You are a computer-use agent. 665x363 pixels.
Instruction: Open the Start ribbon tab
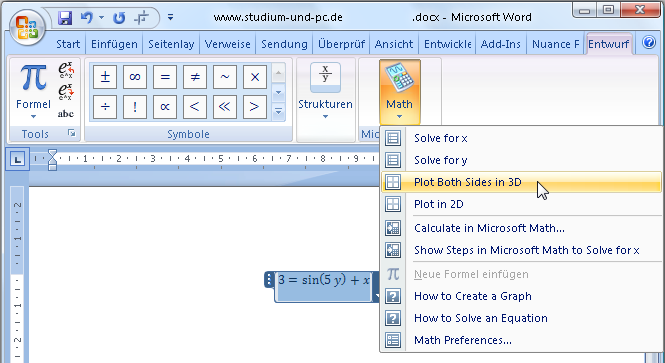click(x=68, y=44)
